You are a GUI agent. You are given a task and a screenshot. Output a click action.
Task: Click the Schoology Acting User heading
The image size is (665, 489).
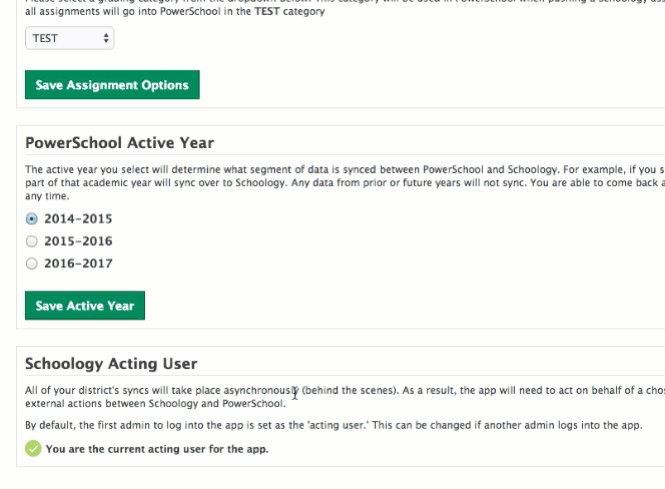(x=111, y=364)
